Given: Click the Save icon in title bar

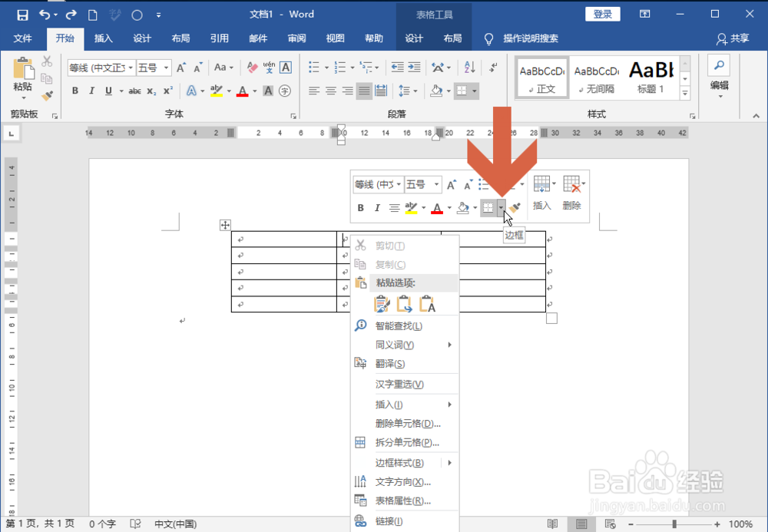Looking at the screenshot, I should coord(22,15).
